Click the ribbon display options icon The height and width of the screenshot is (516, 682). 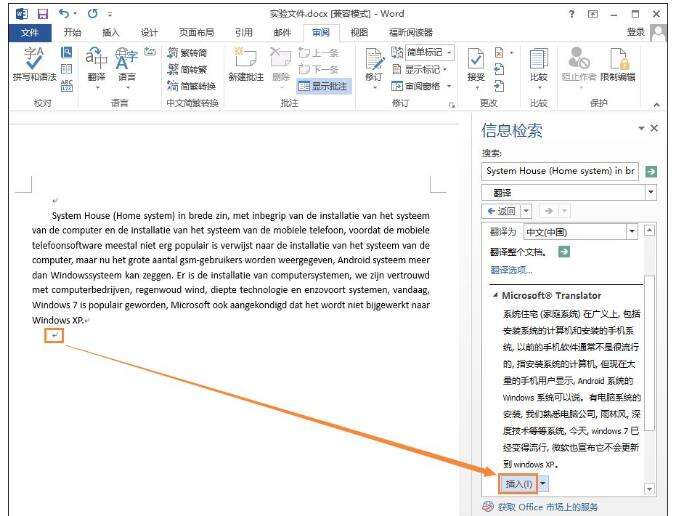(593, 14)
